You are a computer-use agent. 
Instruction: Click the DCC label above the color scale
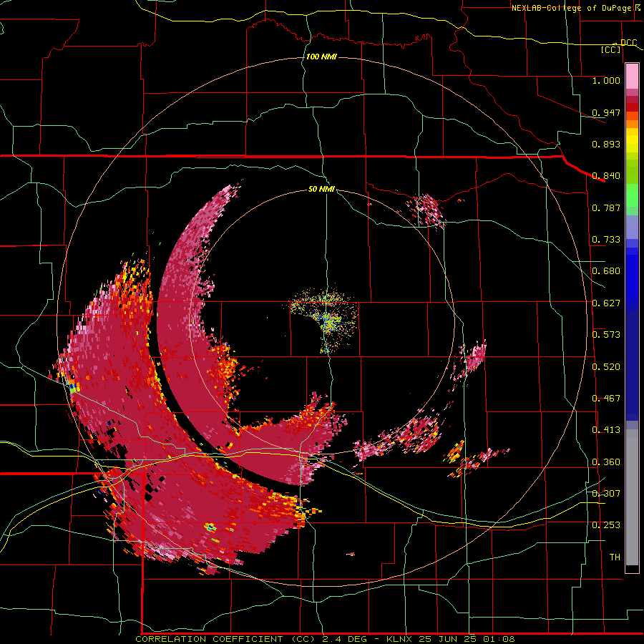628,43
